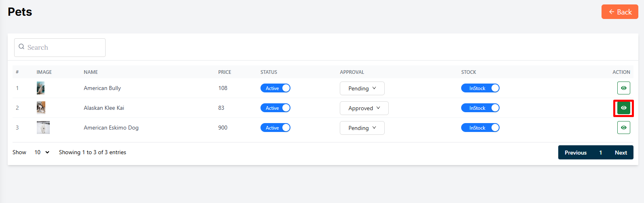Open view icon for American Eskimo Dog

(x=623, y=128)
